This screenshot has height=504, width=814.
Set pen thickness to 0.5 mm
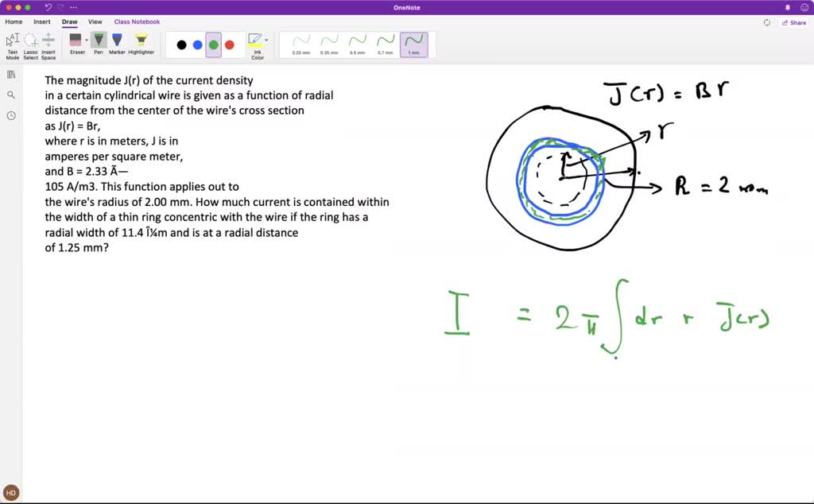357,45
